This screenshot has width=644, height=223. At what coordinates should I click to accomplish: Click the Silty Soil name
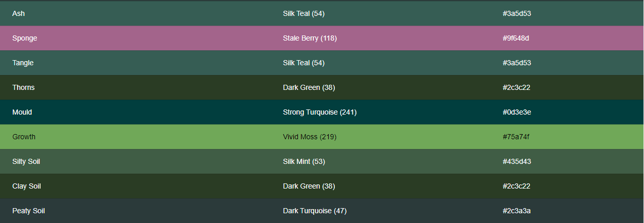tap(26, 162)
